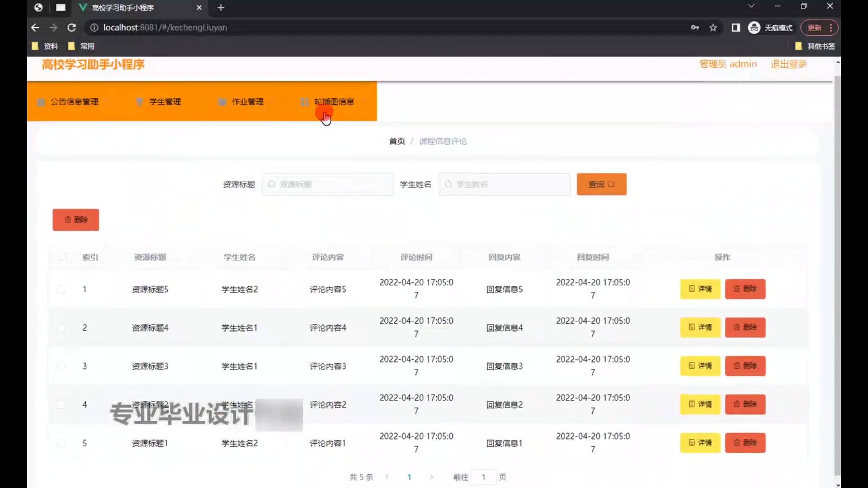Check the select-all header checkbox
Image resolution: width=868 pixels, height=488 pixels.
point(62,257)
